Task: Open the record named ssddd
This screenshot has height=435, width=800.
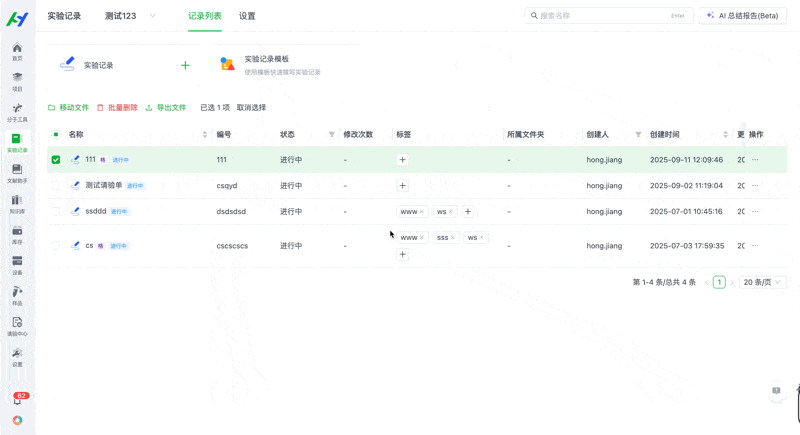Action: [95, 211]
